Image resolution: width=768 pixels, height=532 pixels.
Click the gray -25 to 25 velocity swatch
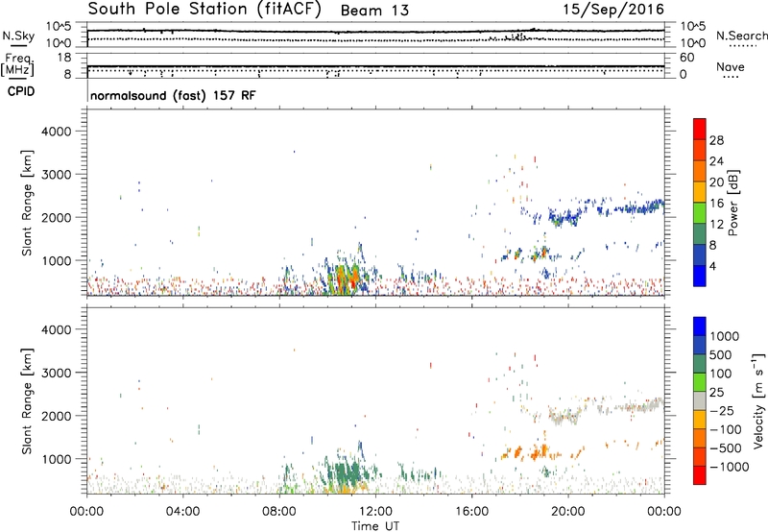click(700, 400)
